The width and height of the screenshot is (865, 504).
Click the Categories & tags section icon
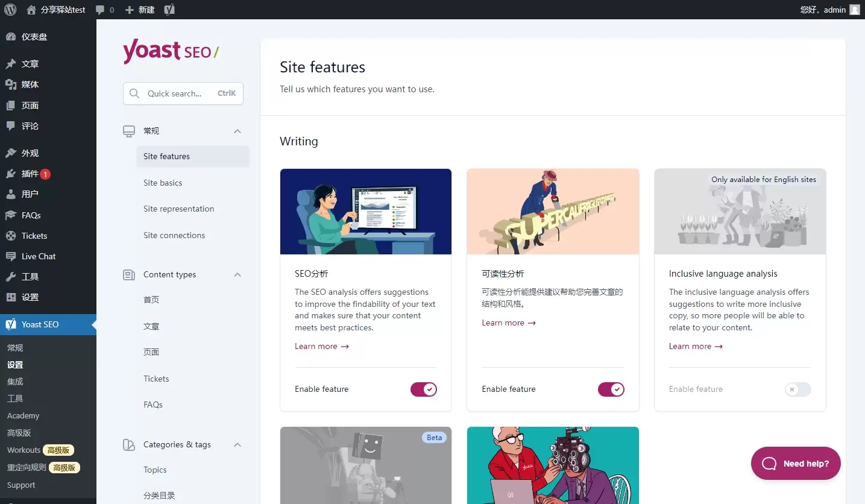(129, 445)
